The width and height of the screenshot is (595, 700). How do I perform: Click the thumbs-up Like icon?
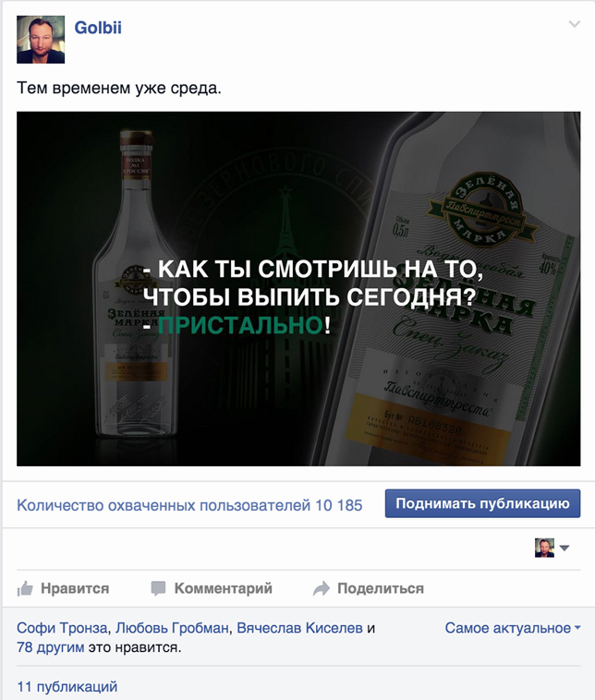[25, 589]
